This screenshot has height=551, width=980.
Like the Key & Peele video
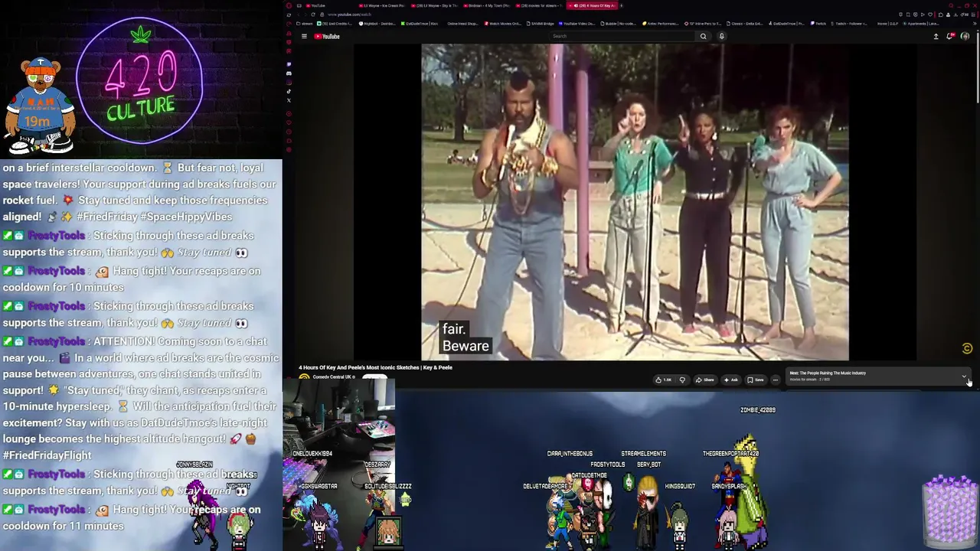point(662,380)
